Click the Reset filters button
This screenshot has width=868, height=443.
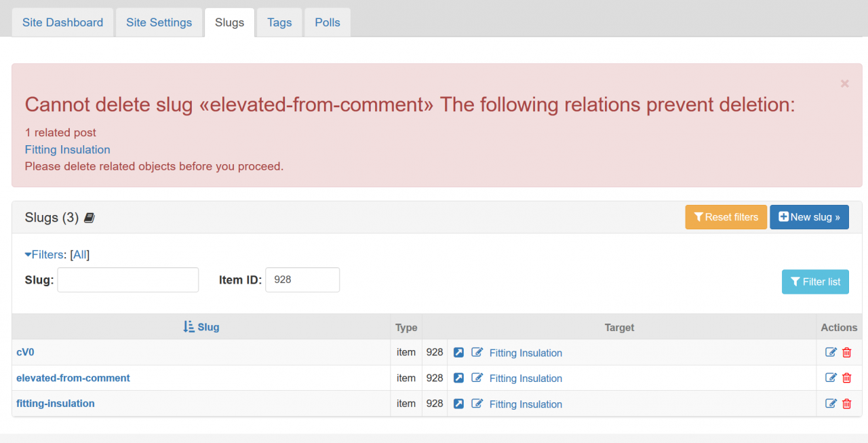coord(726,217)
